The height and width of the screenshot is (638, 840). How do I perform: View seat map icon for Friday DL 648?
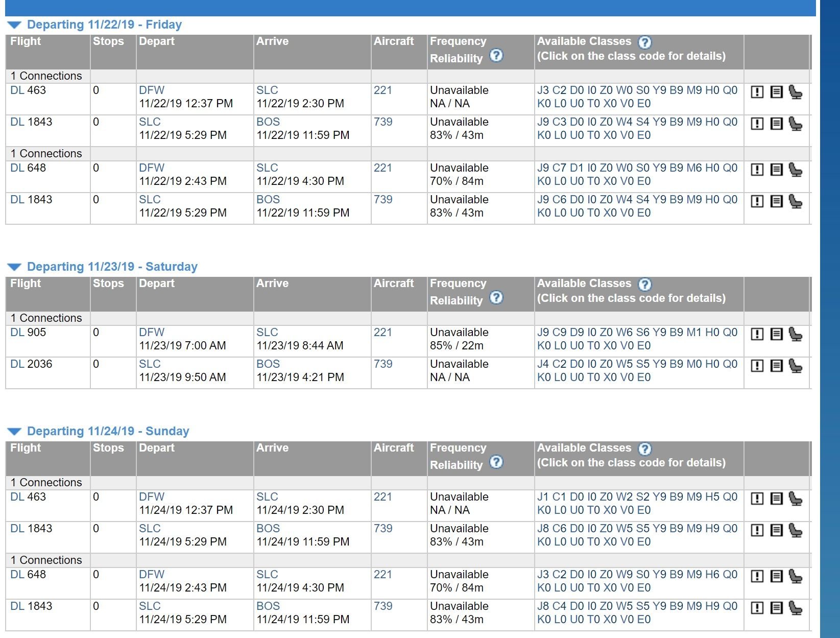tap(796, 170)
